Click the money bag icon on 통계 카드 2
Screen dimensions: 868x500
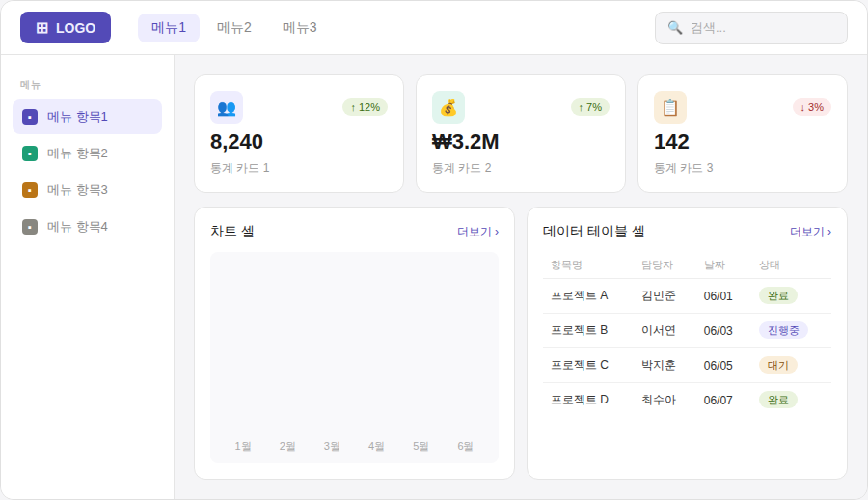point(448,107)
